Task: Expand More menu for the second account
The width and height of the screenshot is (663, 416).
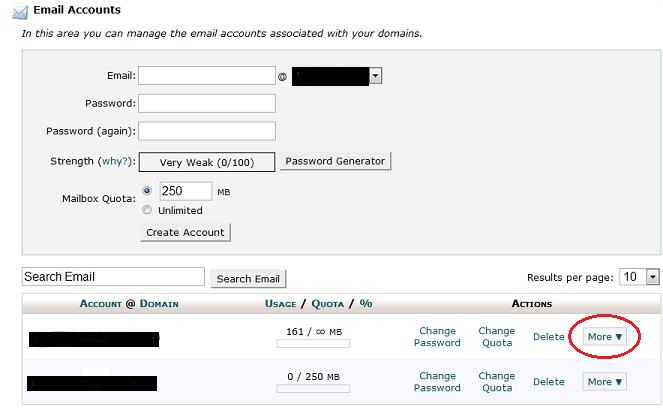Action: tap(605, 381)
